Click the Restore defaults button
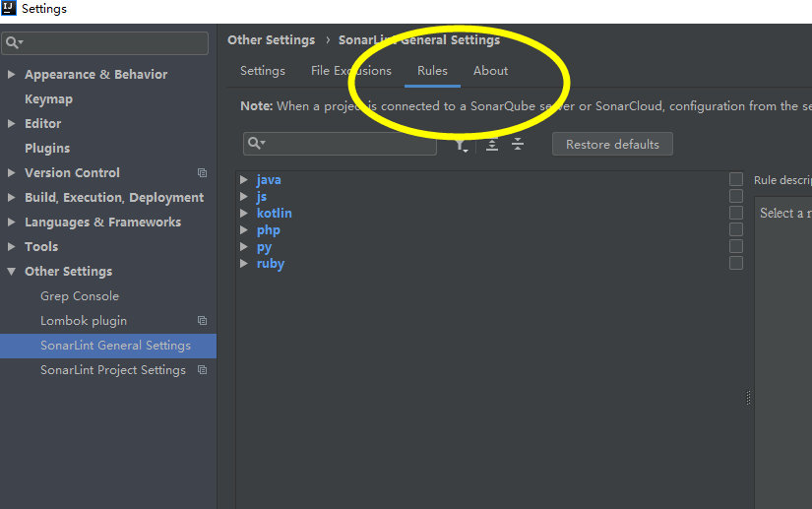Screen dimensions: 812x509 point(612,144)
